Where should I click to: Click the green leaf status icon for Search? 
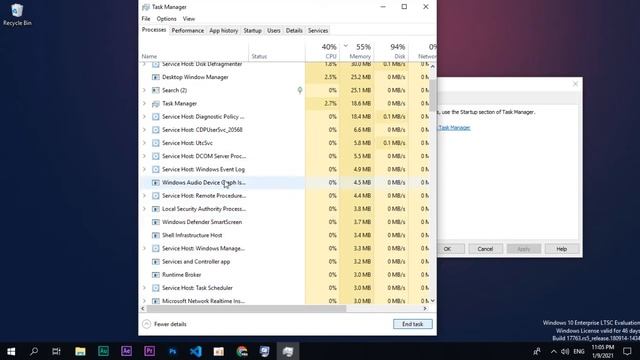pos(300,90)
